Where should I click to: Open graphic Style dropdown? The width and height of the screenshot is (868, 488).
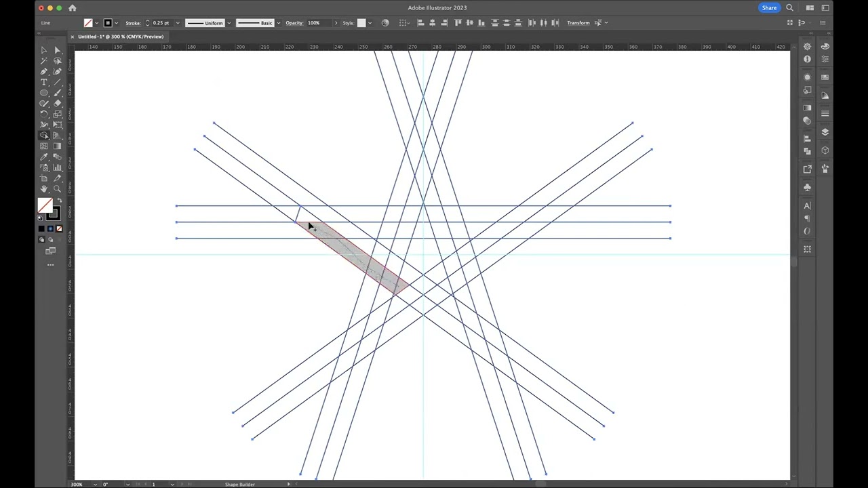370,23
